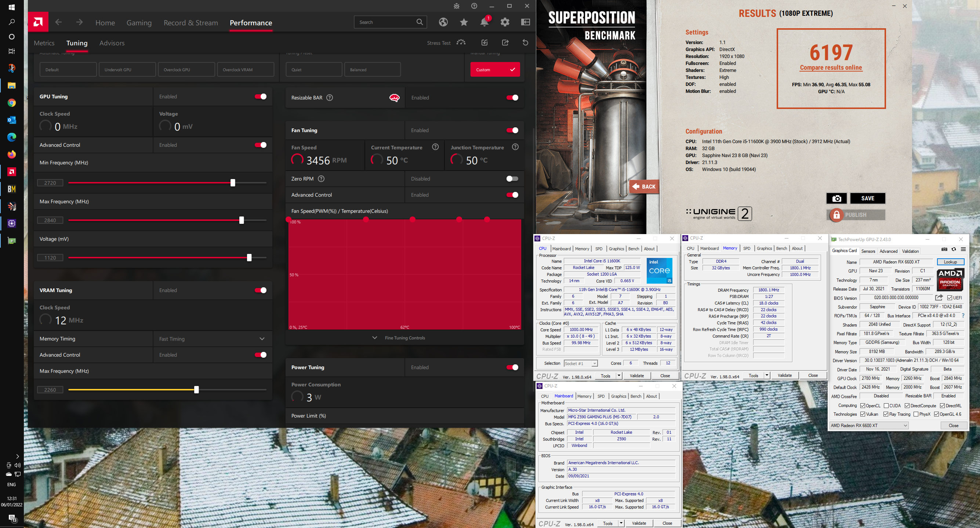Adjust the Voltage (mV) slider handle
Screen dimensions: 980x528
(x=249, y=258)
